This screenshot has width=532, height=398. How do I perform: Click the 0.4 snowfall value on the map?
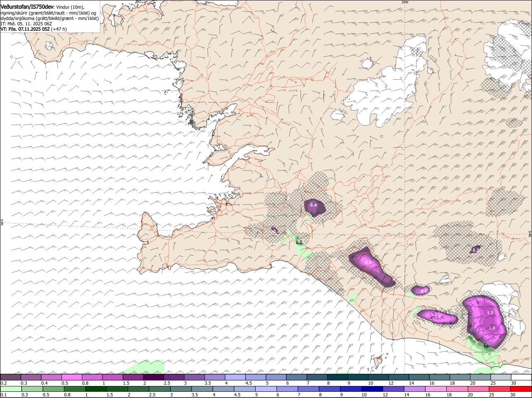click(313, 205)
